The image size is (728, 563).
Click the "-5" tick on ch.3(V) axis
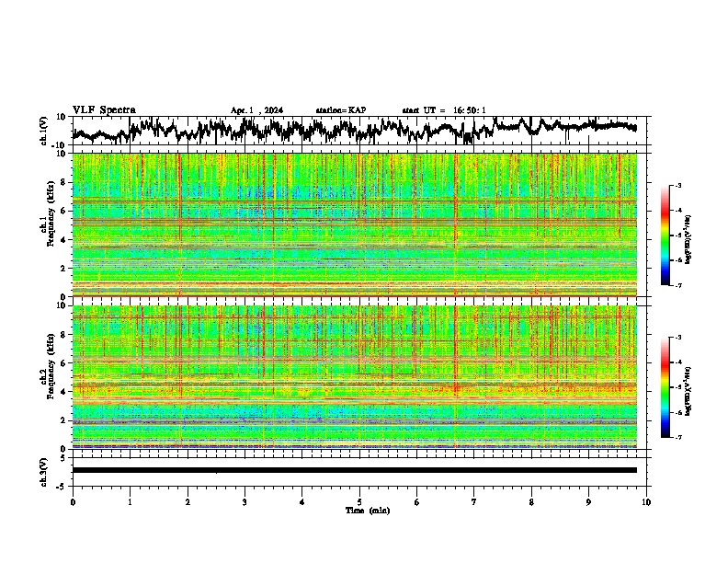tap(62, 487)
